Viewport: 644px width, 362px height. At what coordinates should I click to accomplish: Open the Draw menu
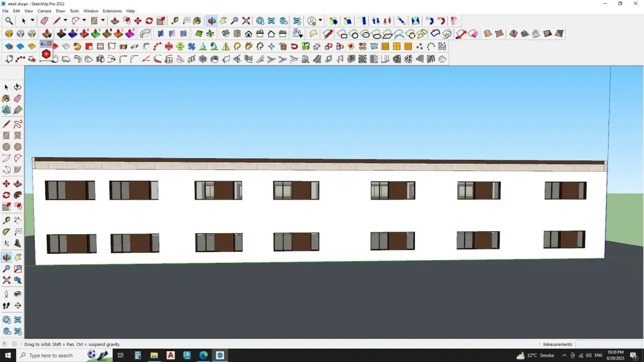point(61,11)
